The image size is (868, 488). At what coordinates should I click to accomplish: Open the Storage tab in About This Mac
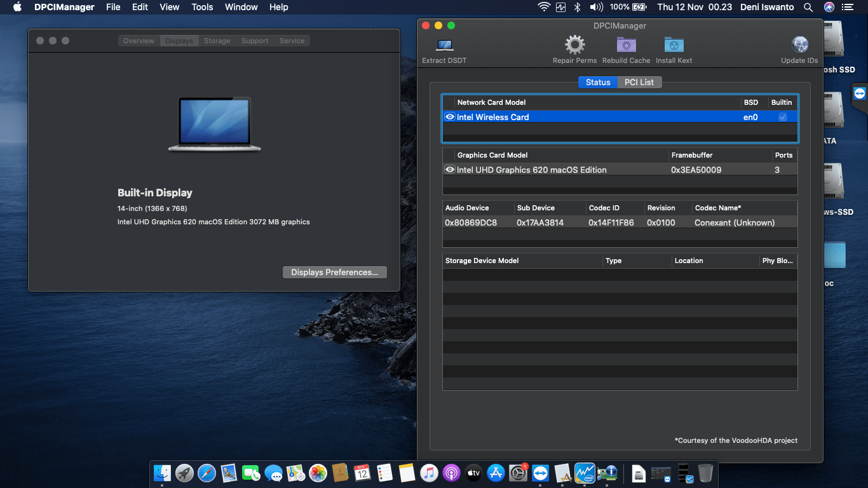[217, 41]
